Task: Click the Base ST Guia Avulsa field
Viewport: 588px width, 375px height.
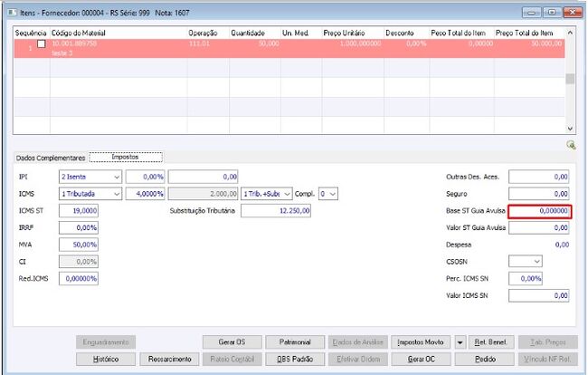Action: (x=540, y=211)
